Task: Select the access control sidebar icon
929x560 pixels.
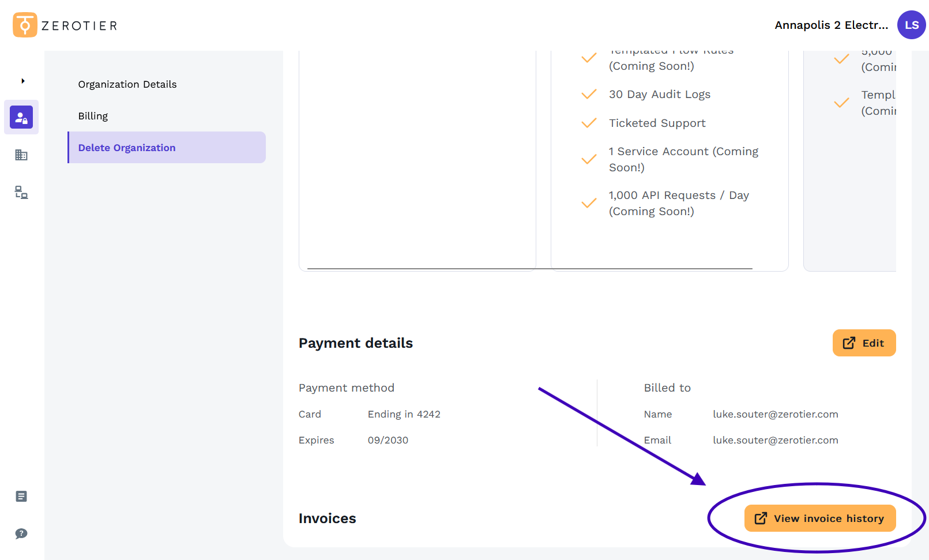Action: pos(21,117)
